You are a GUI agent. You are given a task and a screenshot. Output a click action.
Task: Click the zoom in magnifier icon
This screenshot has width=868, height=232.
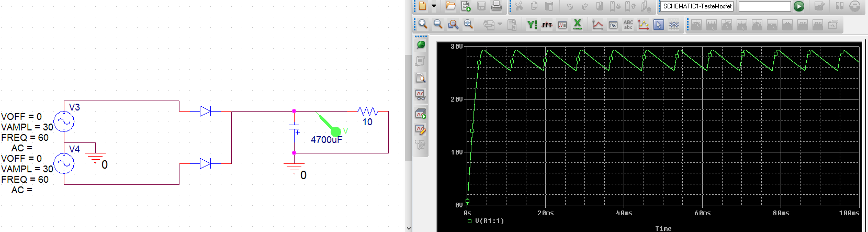click(x=423, y=24)
